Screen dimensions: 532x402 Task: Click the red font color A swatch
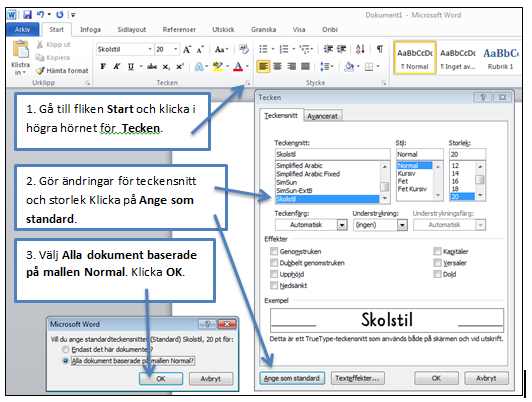pyautogui.click(x=238, y=66)
